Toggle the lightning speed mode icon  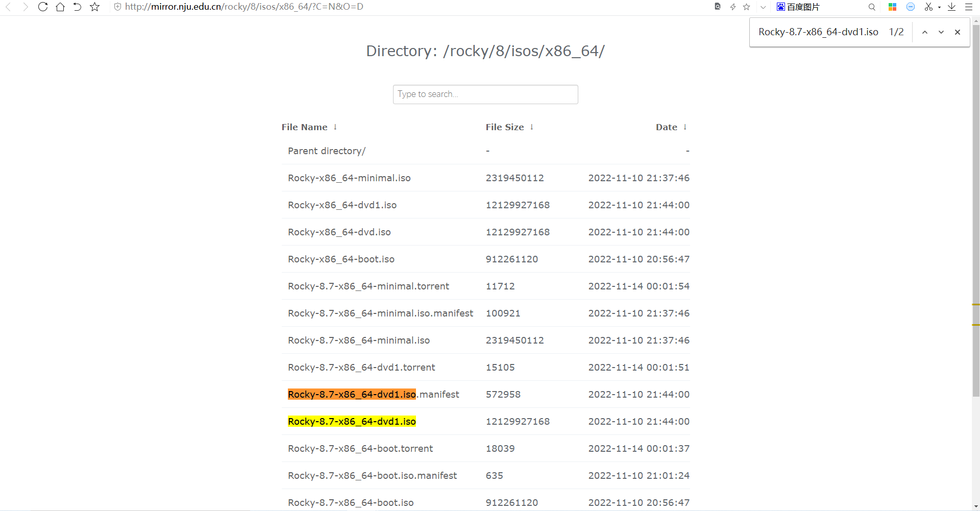point(732,7)
